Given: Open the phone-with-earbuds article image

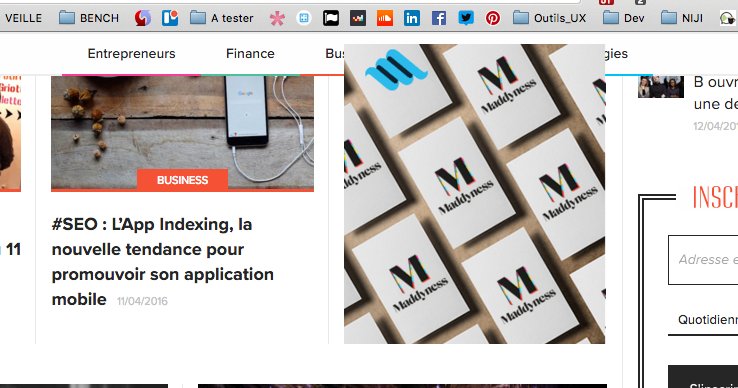Looking at the screenshot, I should pyautogui.click(x=182, y=133).
